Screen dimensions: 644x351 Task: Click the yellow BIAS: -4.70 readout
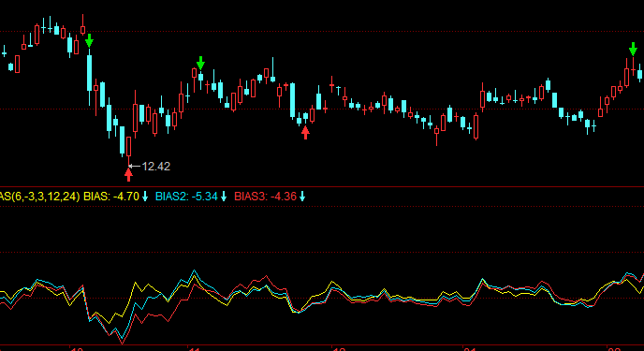111,197
